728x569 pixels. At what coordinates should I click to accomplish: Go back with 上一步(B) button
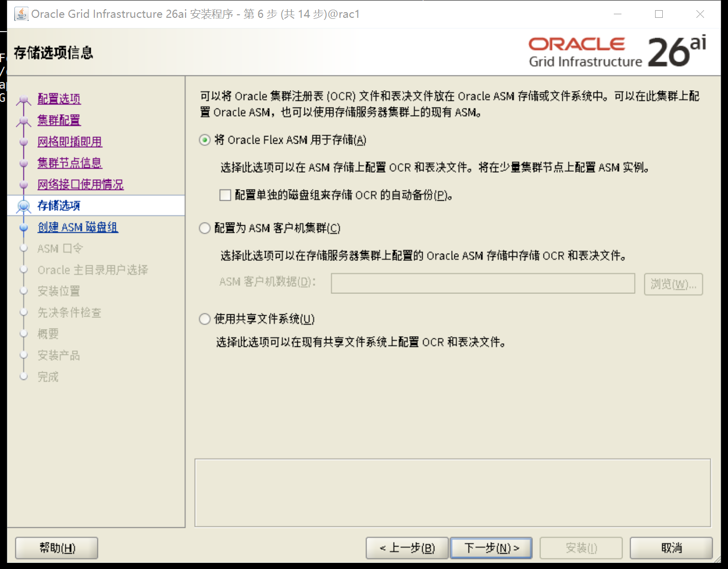tap(407, 548)
